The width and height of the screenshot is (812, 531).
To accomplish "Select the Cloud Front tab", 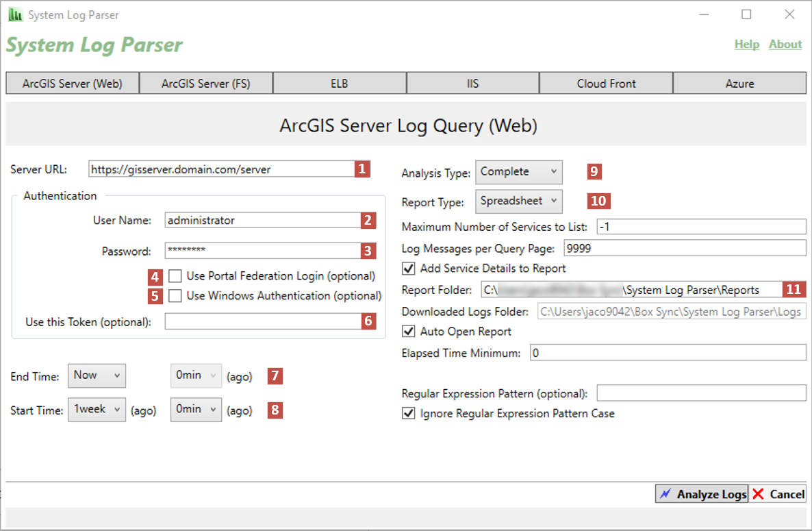I will [607, 84].
